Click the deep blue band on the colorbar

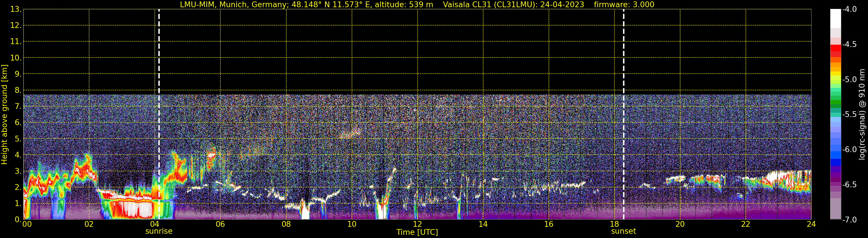coord(835,162)
